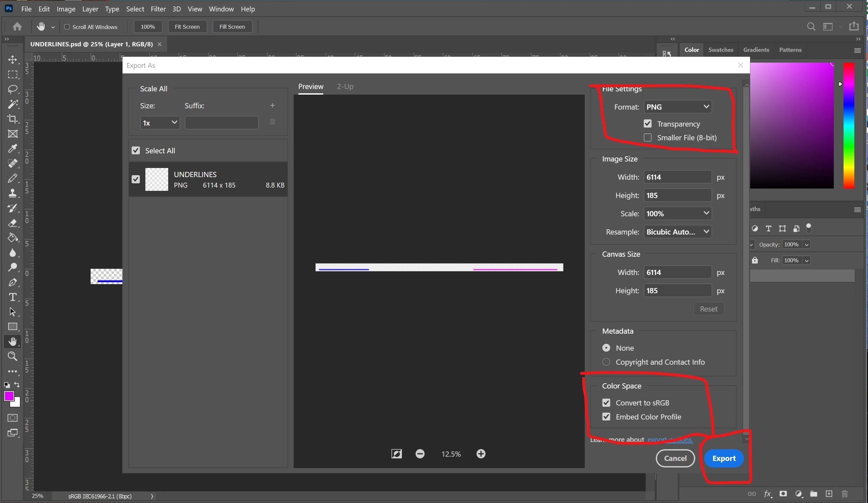Screen dimensions: 868x503
Task: Select the Horizontal Type tool
Action: [13, 297]
